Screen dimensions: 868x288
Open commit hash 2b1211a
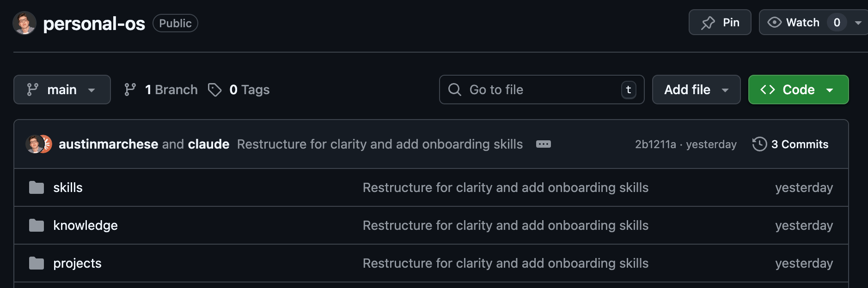point(655,144)
